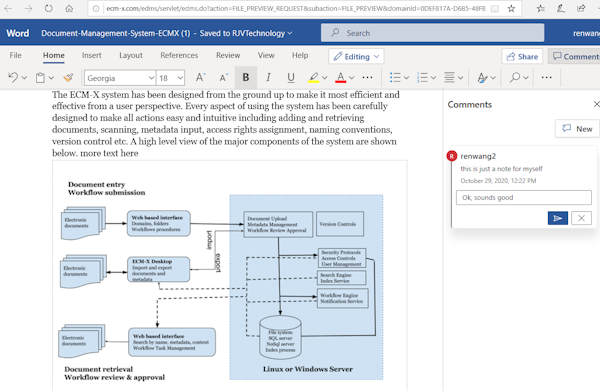Click the browser share icon
600x391 pixels.
click(581, 8)
